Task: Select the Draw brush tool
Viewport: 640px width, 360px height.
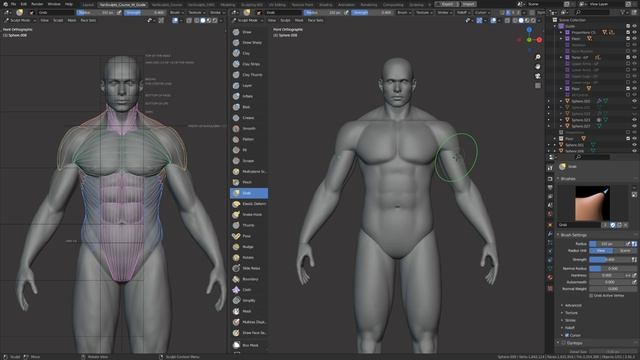Action: coord(249,32)
